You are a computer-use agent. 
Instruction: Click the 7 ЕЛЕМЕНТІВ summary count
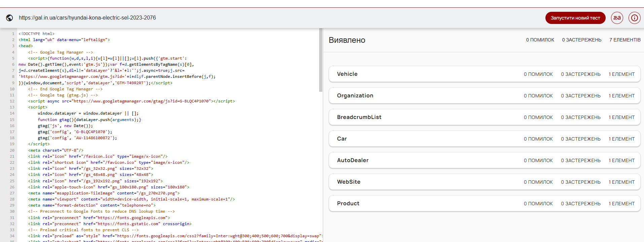tap(625, 40)
